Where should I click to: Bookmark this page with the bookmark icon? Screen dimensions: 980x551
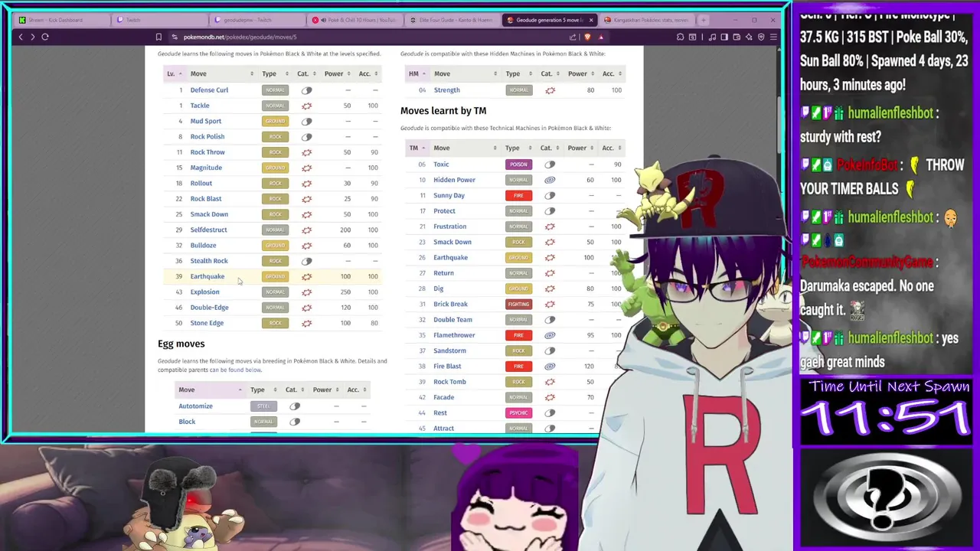[x=158, y=37]
